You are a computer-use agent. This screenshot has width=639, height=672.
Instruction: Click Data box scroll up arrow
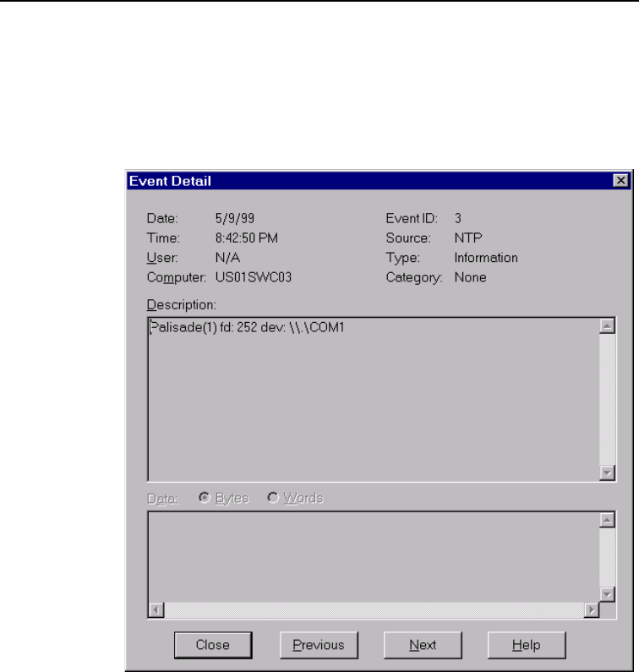(x=607, y=520)
